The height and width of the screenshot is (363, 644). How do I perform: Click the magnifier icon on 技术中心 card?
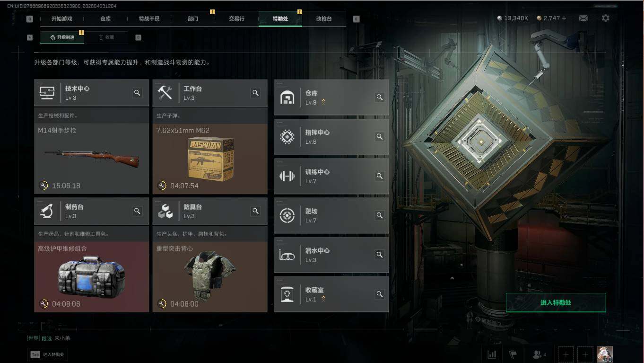[x=137, y=93]
